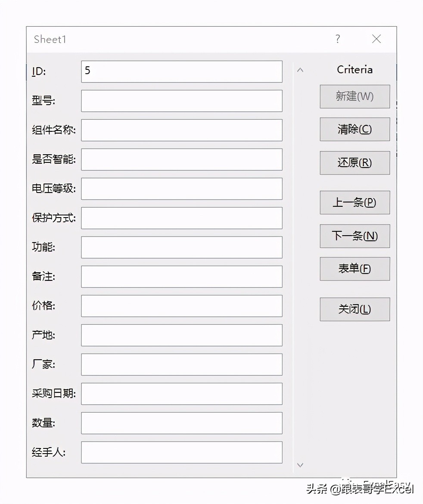Select the 是否智能 input box
This screenshot has width=423, height=504.
[181, 159]
